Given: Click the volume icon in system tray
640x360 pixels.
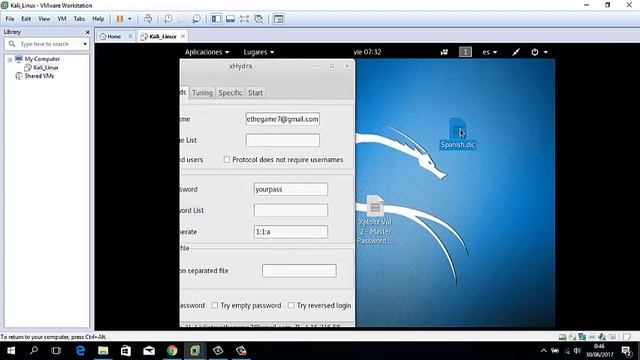Looking at the screenshot, I should (577, 351).
